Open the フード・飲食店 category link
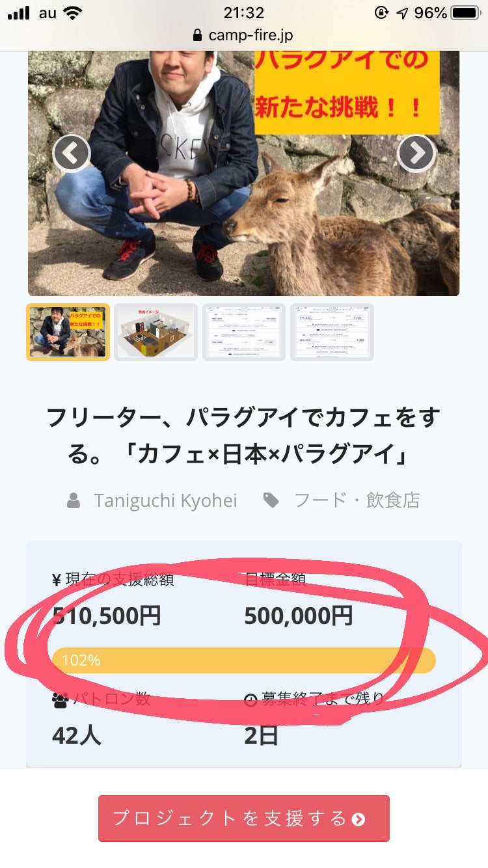488x868 pixels. [x=357, y=500]
